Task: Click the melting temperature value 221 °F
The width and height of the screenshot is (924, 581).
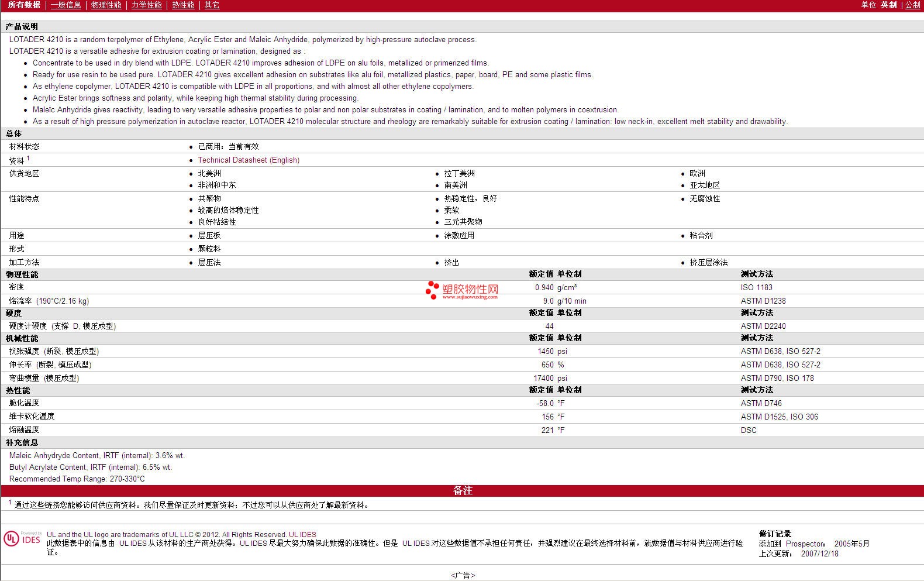Action: [553, 431]
